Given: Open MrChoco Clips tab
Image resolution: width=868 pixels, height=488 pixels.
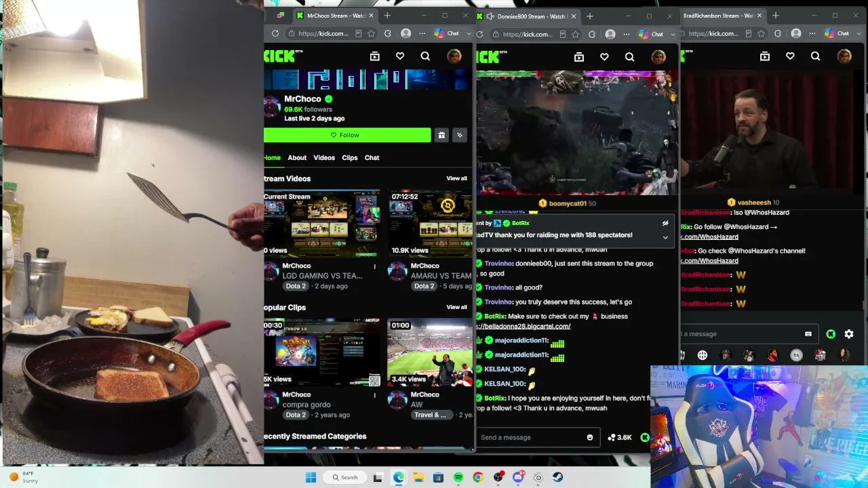Looking at the screenshot, I should coord(350,158).
